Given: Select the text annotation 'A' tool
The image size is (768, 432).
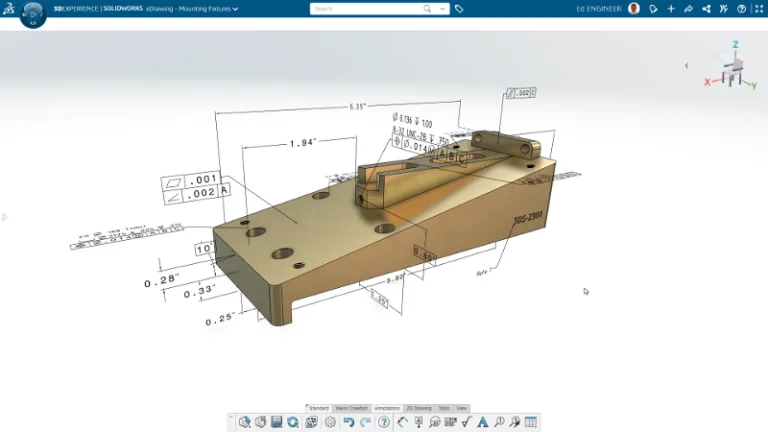Looking at the screenshot, I should click(483, 422).
